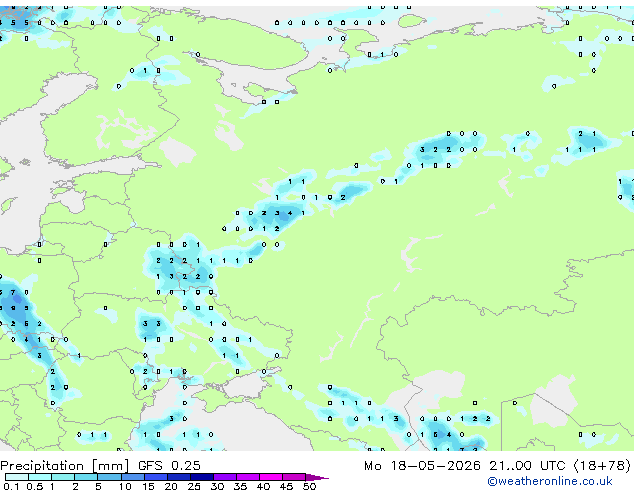Viewport: 634px width, 490px height.
Task: Click the '0.5' legend scale label
Action: pyautogui.click(x=35, y=486)
